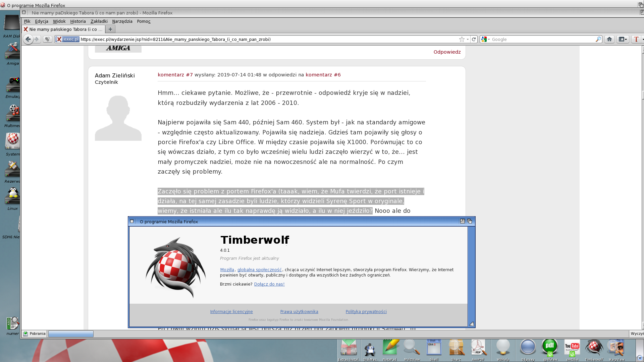Open the Edycja menu
The image size is (644, 362).
42,21
